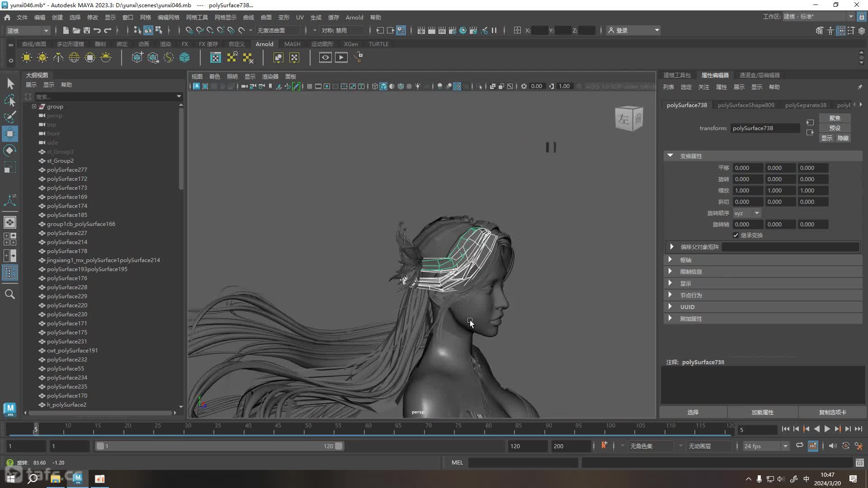Collapse the 变换属性 section
The height and width of the screenshot is (488, 868).
670,156
